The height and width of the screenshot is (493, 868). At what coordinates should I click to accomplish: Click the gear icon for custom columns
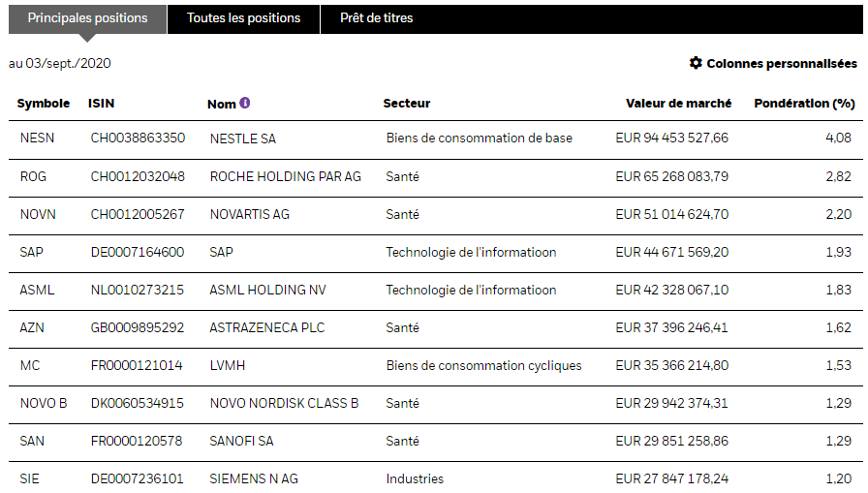[696, 63]
